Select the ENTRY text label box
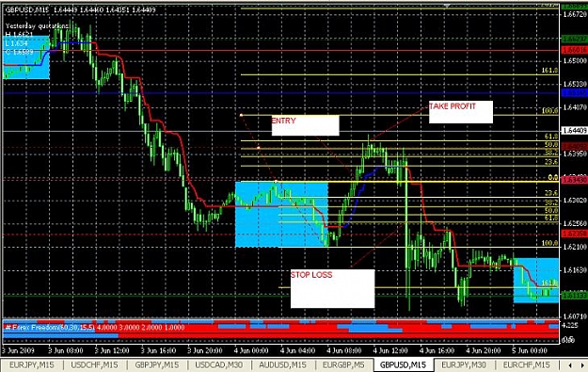The image size is (588, 372). [x=305, y=125]
